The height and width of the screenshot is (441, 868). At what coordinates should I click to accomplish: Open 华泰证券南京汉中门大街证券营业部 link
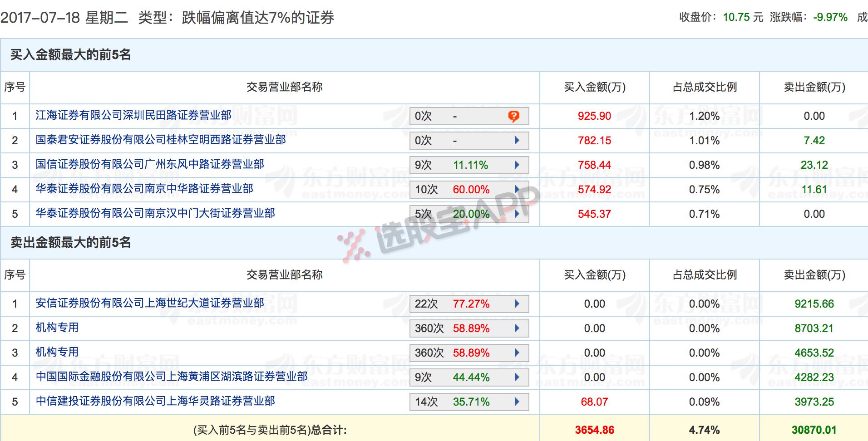click(x=155, y=214)
